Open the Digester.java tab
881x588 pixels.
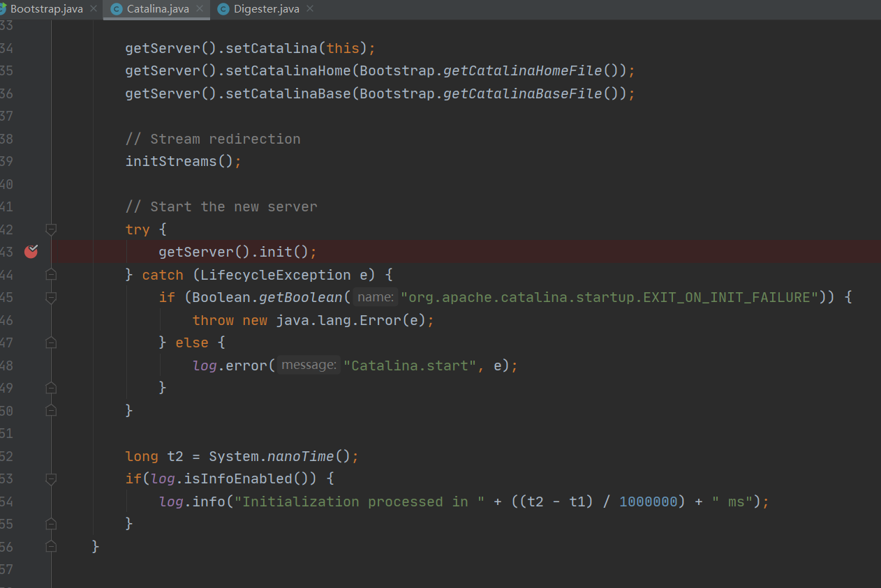tap(267, 9)
